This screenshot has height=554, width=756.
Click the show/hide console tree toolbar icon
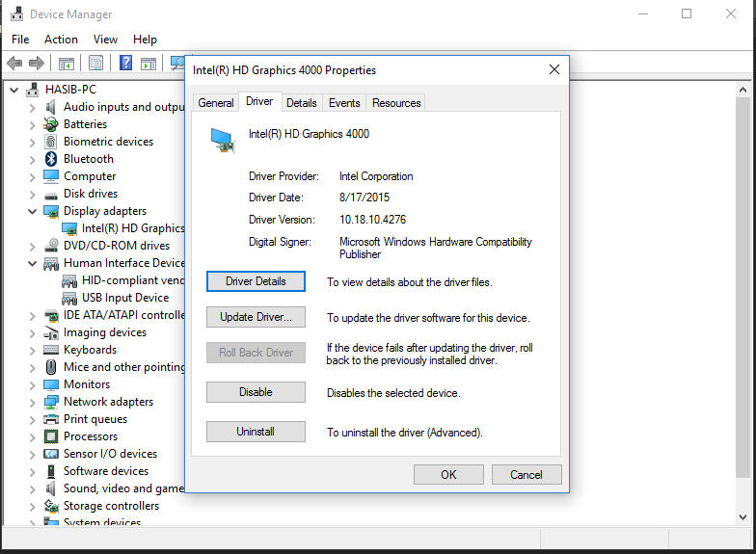point(67,64)
